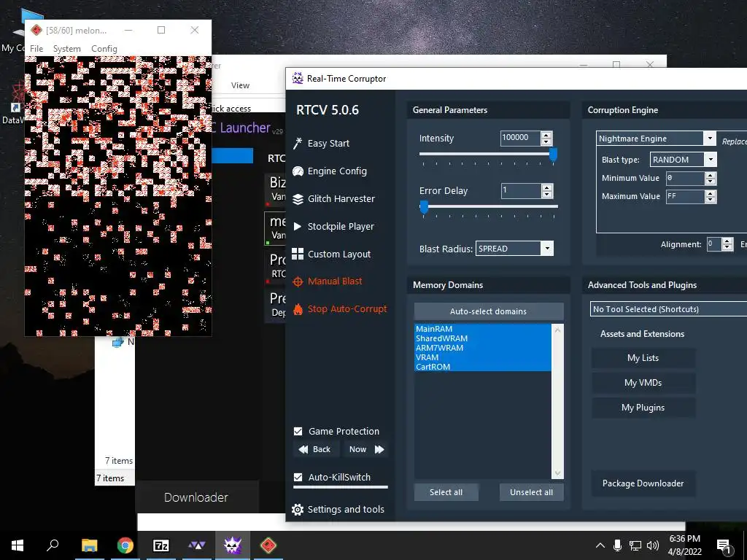This screenshot has width=747, height=560.
Task: Open volume tray icon
Action: [653, 545]
